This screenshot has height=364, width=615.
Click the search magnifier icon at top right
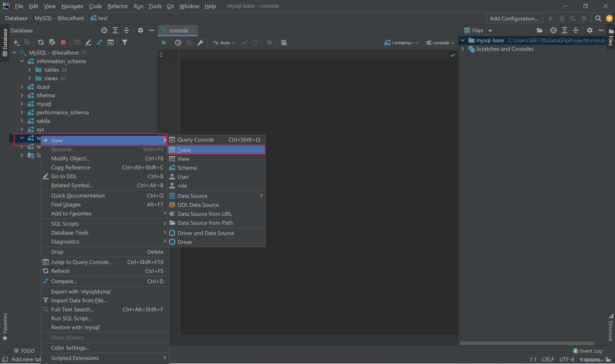click(598, 18)
